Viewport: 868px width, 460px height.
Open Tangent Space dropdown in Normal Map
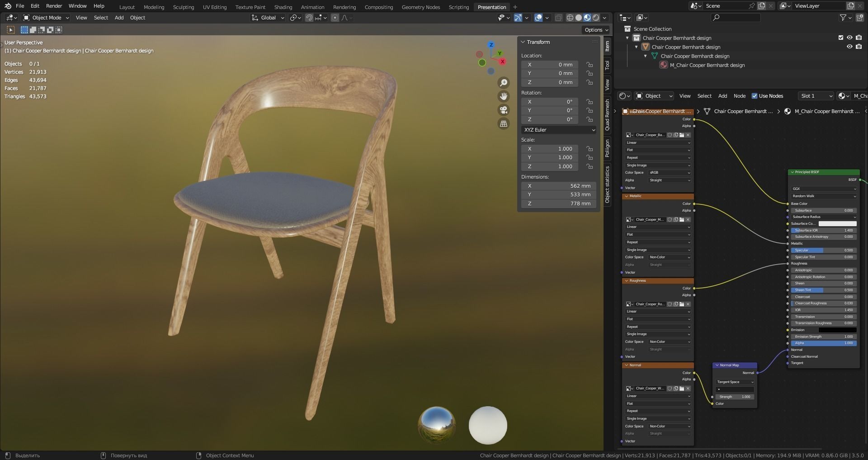[735, 382]
